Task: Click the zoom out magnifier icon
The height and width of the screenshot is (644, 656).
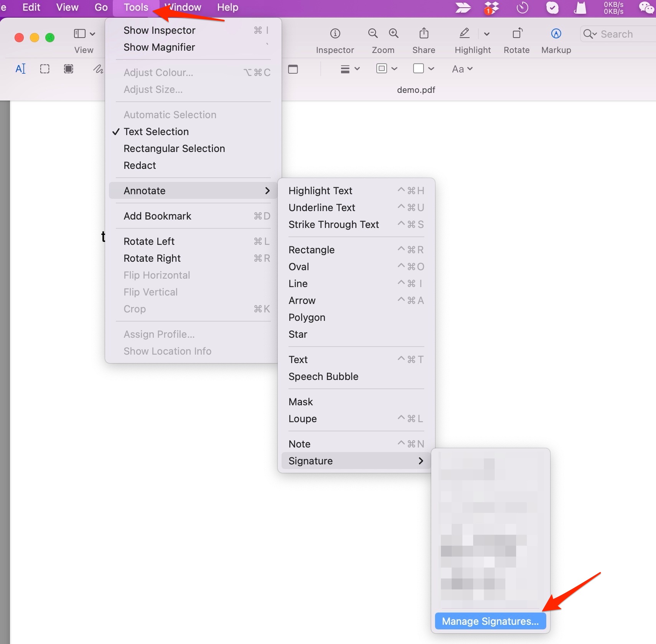Action: tap(373, 34)
